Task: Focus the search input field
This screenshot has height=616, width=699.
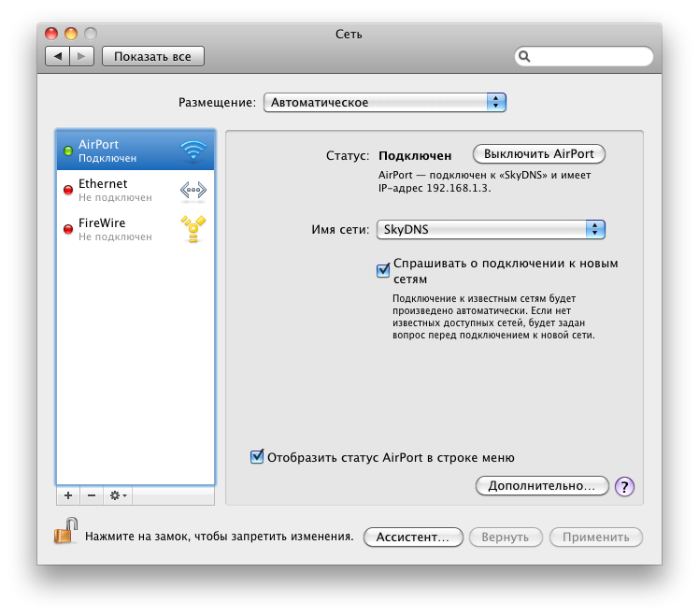Action: coord(583,56)
